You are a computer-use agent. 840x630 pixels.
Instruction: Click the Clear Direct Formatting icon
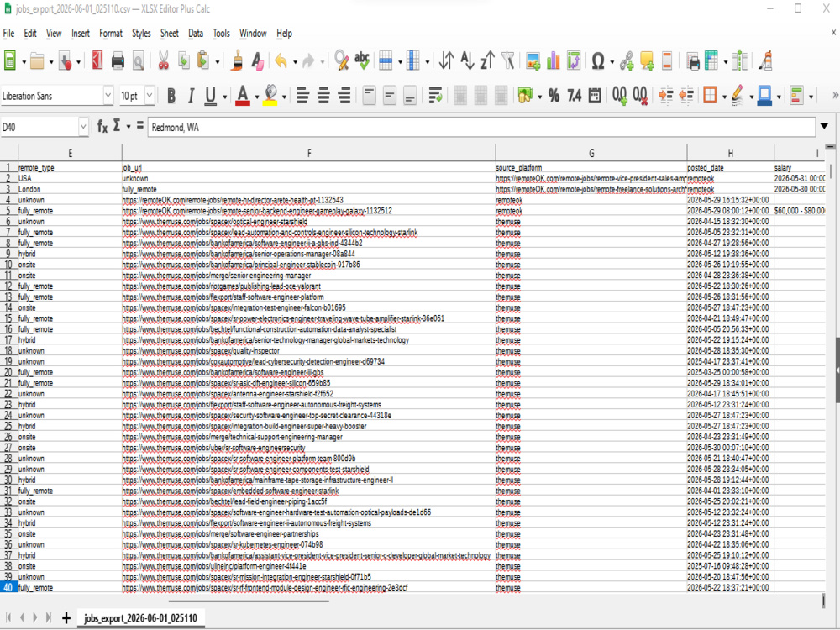[258, 61]
